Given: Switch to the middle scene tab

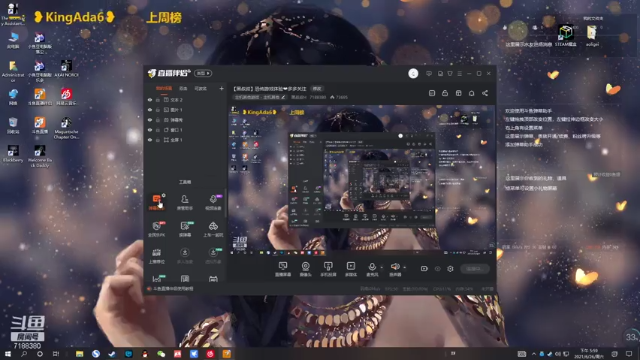Looking at the screenshot, I should pyautogui.click(x=183, y=89).
